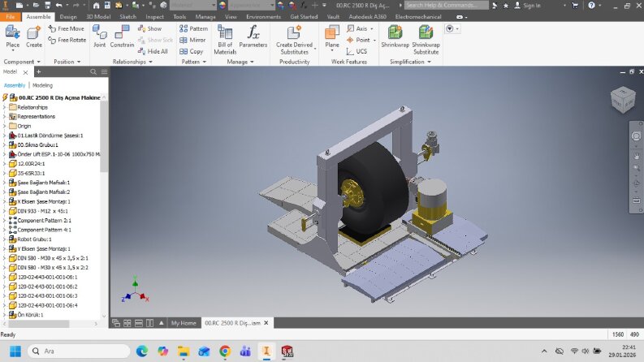
Task: Click the Place component icon
Action: point(12,35)
